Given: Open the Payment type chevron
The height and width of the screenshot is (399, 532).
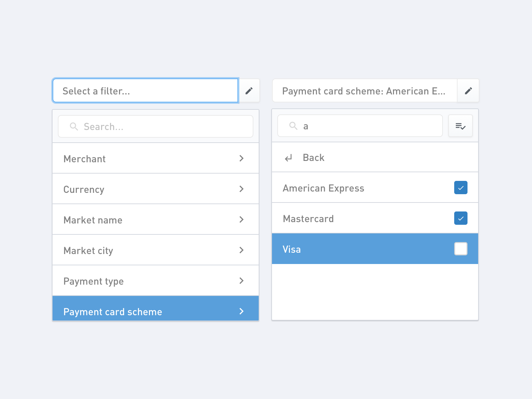Looking at the screenshot, I should pos(242,281).
